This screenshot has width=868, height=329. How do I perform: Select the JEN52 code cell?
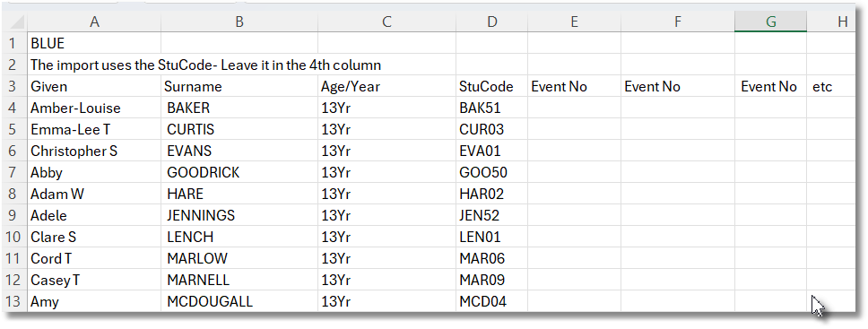click(492, 215)
